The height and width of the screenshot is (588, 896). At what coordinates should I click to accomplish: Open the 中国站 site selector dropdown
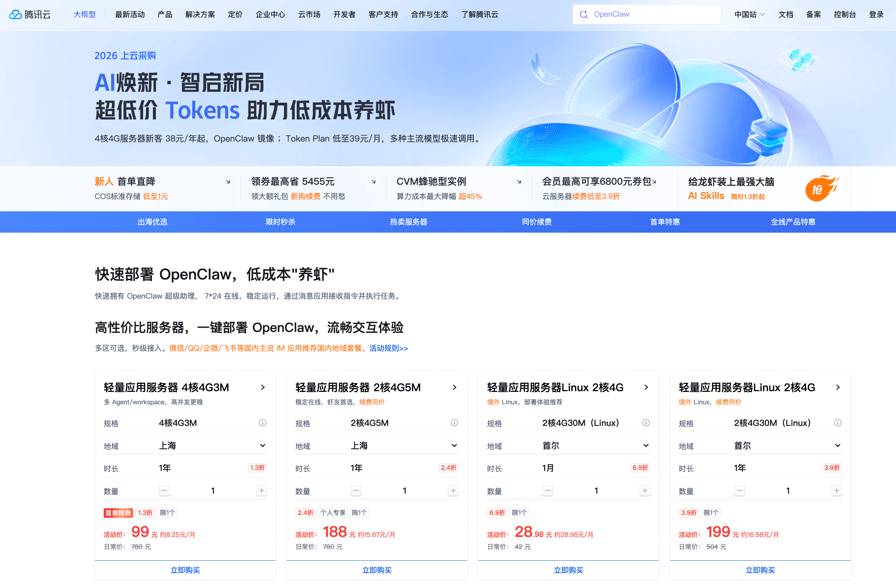point(749,14)
